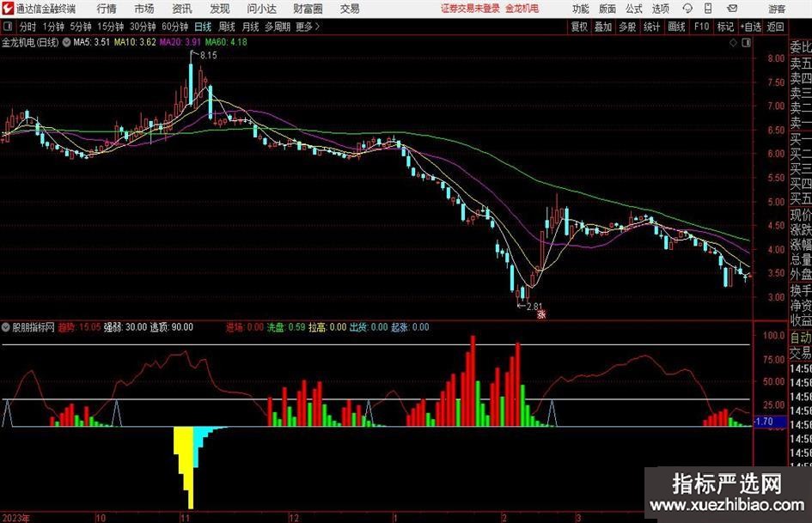The width and height of the screenshot is (812, 523).
Task: Click the 证券交易未登录 login link
Action: tap(471, 9)
